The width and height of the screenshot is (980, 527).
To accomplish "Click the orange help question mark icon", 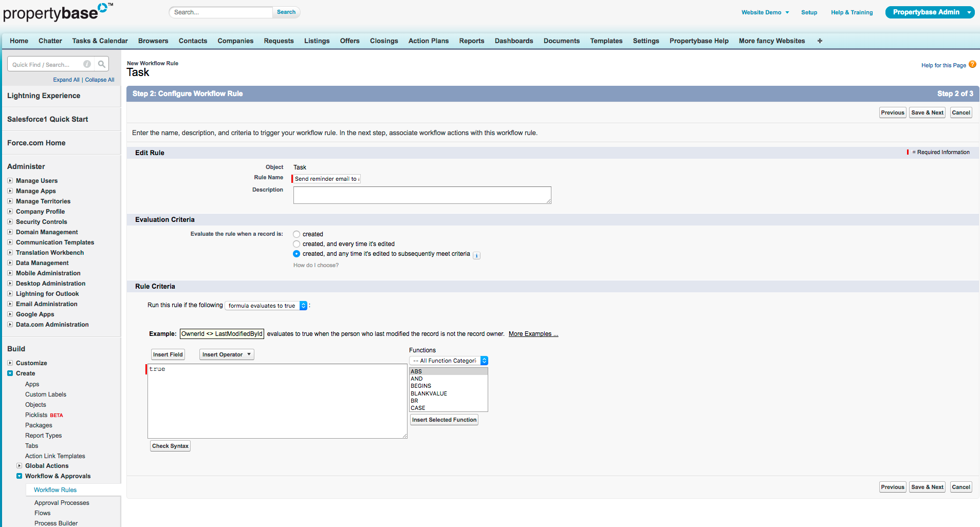I will (x=972, y=64).
